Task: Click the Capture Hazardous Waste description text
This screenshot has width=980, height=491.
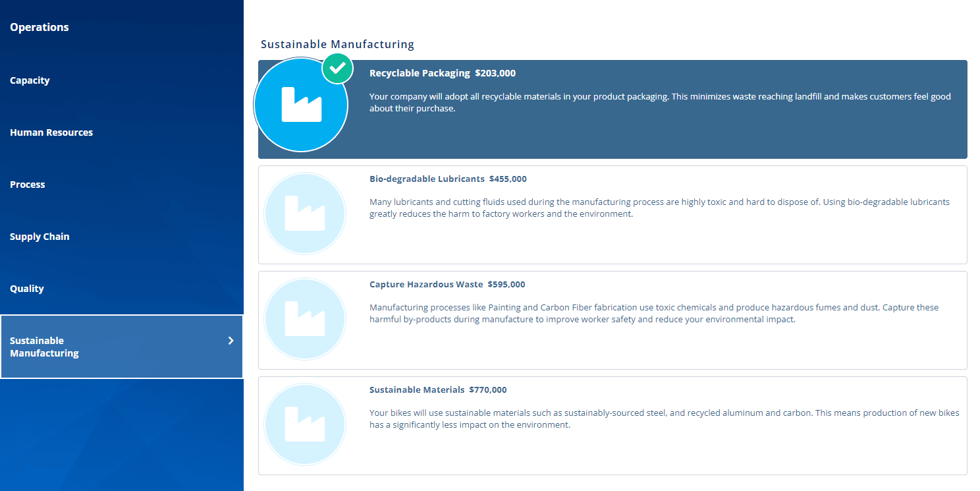Action: coord(653,313)
